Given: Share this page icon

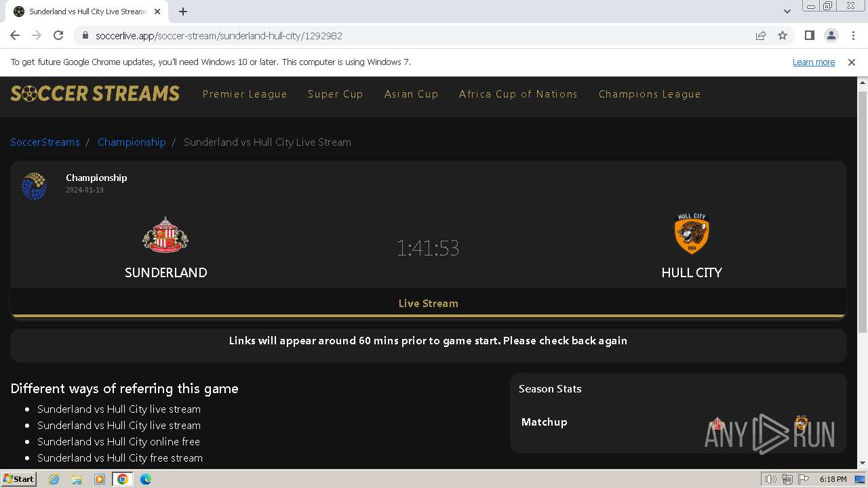Looking at the screenshot, I should coord(761,36).
